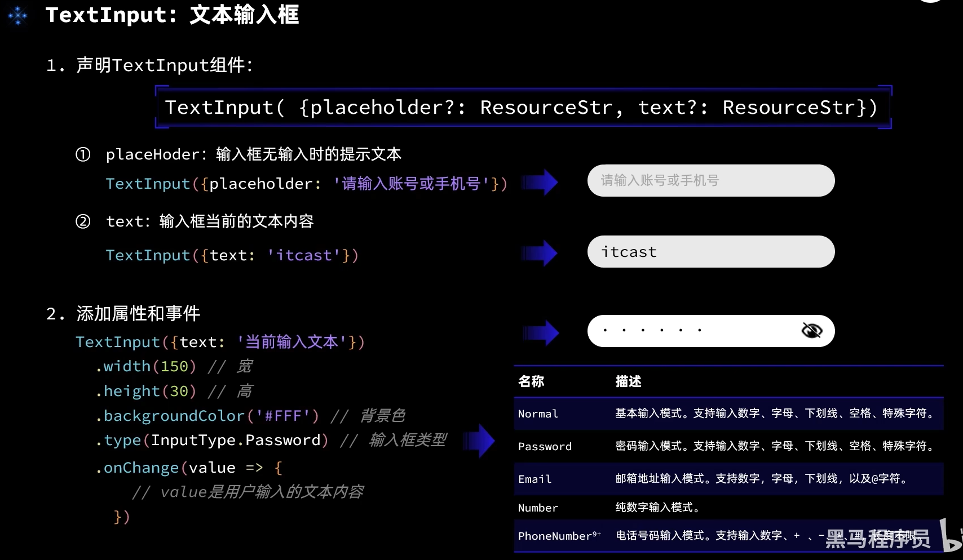Viewport: 963px width, 560px height.
Task: Click the password field with masked dots
Action: coord(693,331)
